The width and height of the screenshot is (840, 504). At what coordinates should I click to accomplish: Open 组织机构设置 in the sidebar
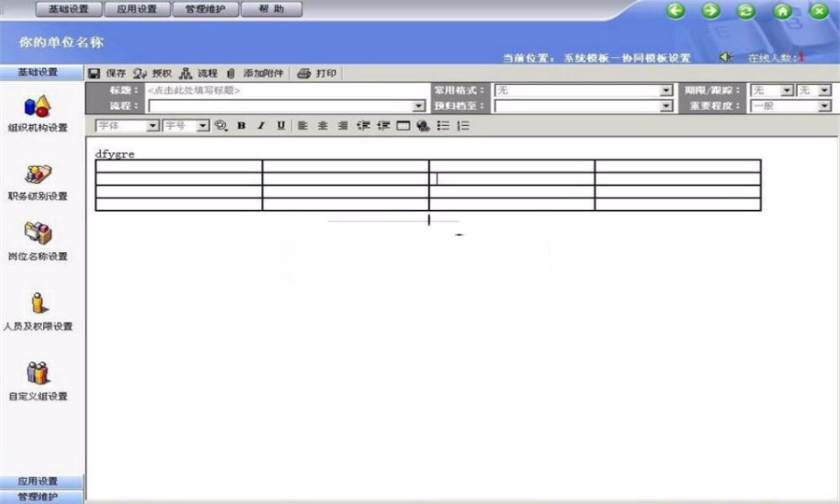pos(37,114)
